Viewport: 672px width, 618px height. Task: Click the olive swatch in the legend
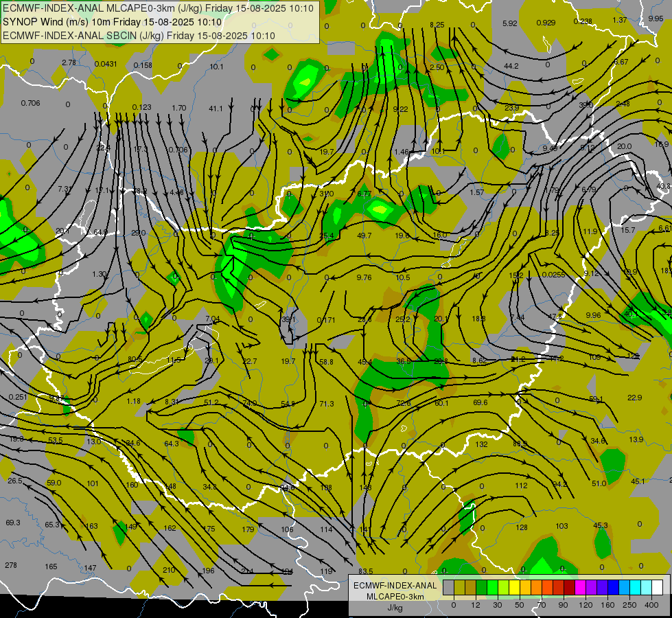click(x=459, y=588)
